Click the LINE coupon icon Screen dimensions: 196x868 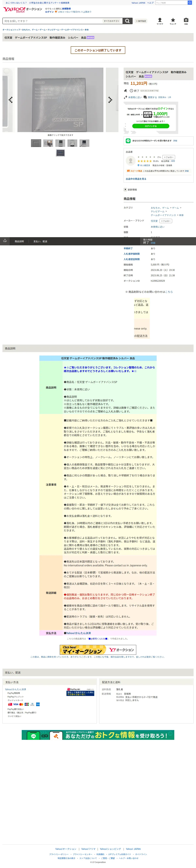click(x=128, y=141)
